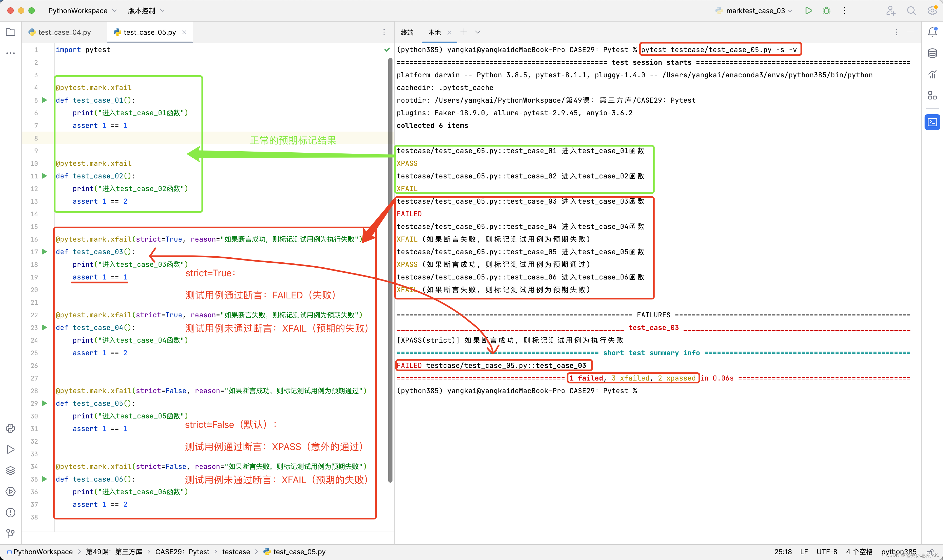
Task: Run test_case_01 via gutter arrow
Action: click(x=45, y=100)
